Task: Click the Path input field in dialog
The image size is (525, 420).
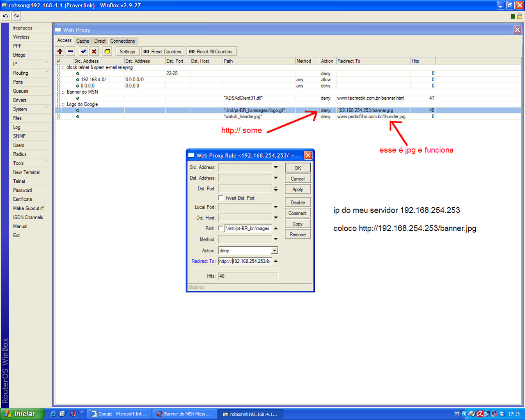Action: click(248, 228)
